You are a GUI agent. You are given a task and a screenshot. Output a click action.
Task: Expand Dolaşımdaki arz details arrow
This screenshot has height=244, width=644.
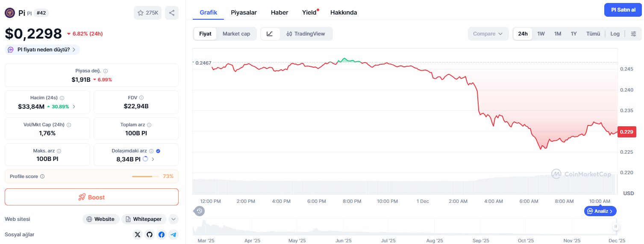point(153,159)
